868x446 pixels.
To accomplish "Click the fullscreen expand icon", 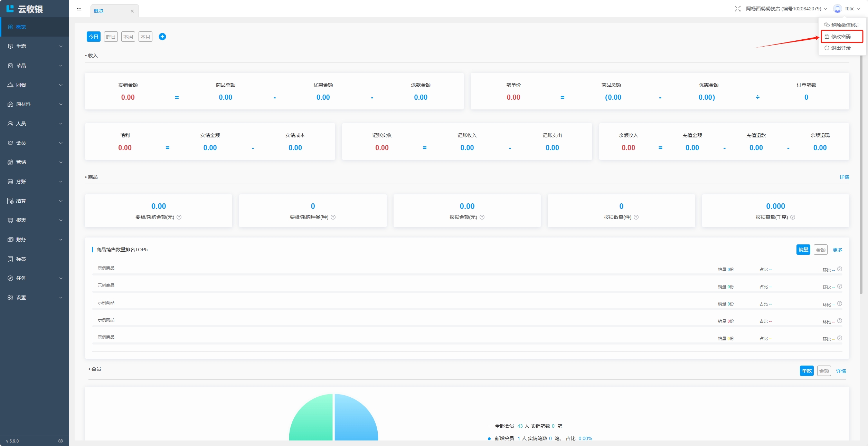I will click(737, 9).
